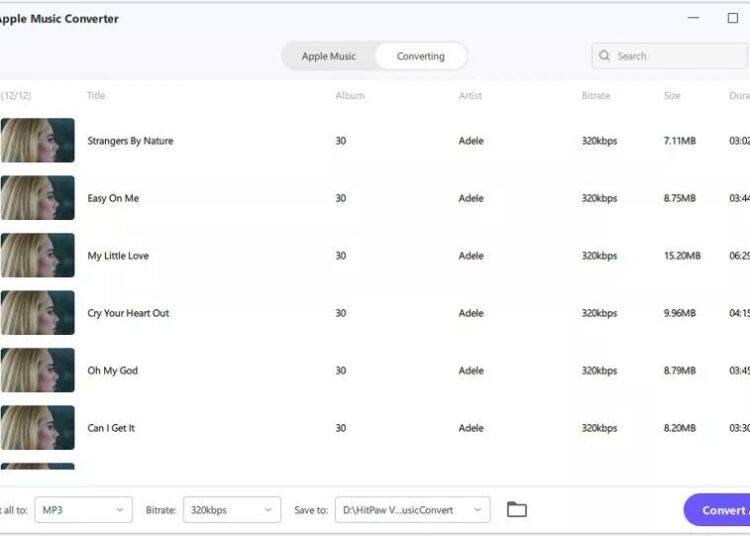
Task: Click the 8.20MB size value
Action: click(679, 427)
